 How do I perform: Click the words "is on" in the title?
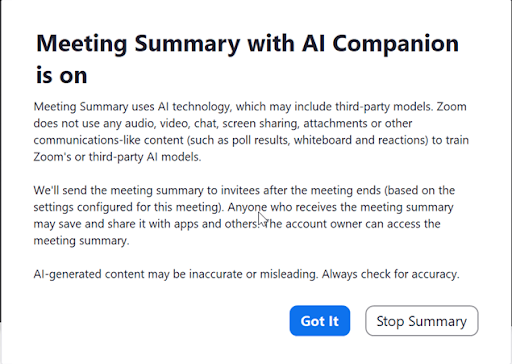pyautogui.click(x=62, y=75)
